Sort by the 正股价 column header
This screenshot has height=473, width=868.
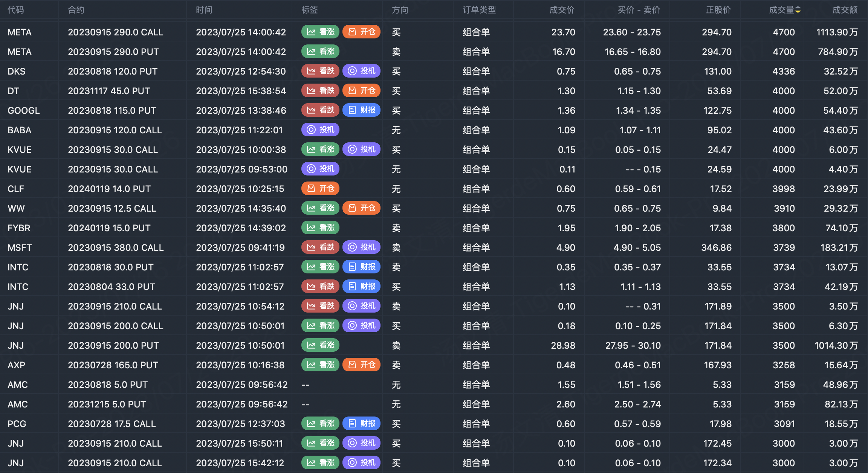coord(718,10)
